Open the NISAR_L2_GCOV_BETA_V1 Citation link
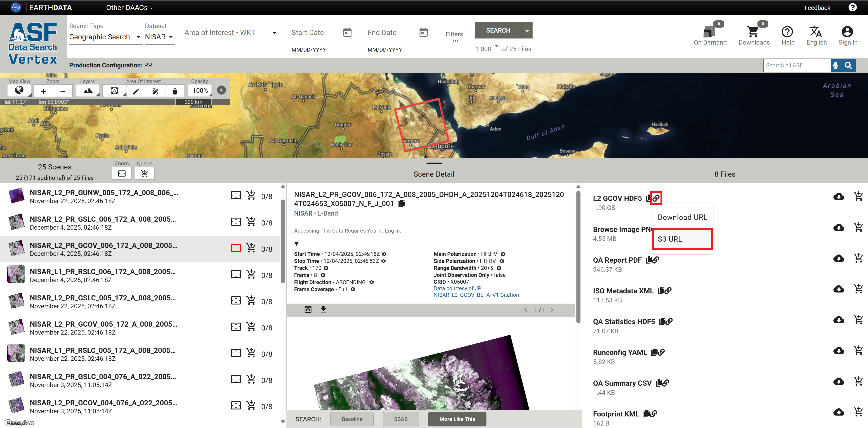 (x=476, y=295)
